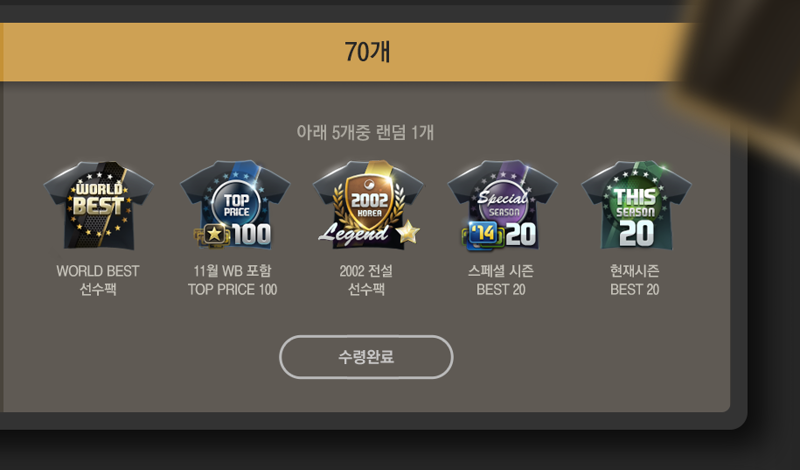Click the 아래 5개중 랜덤 1개 text
800x470 pixels.
coord(365,133)
